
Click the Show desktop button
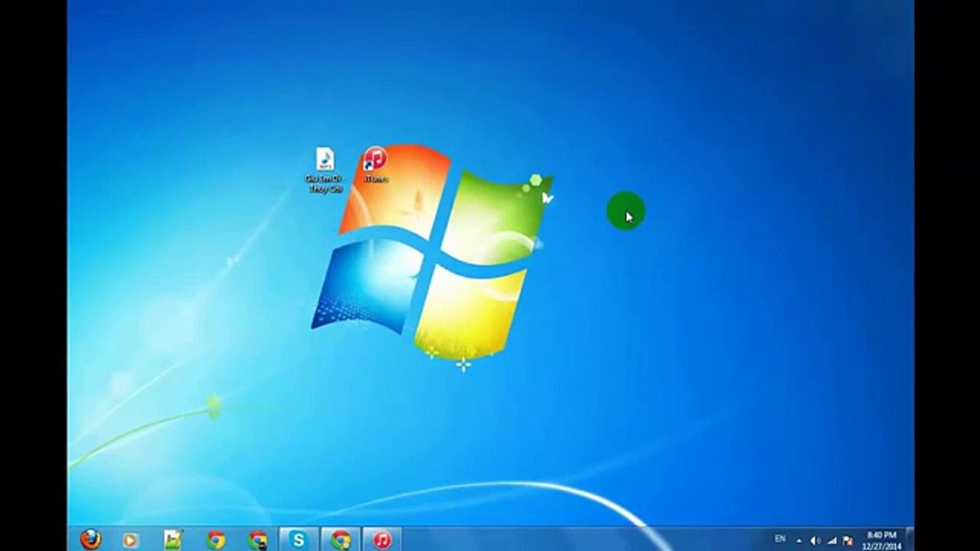[x=909, y=540]
